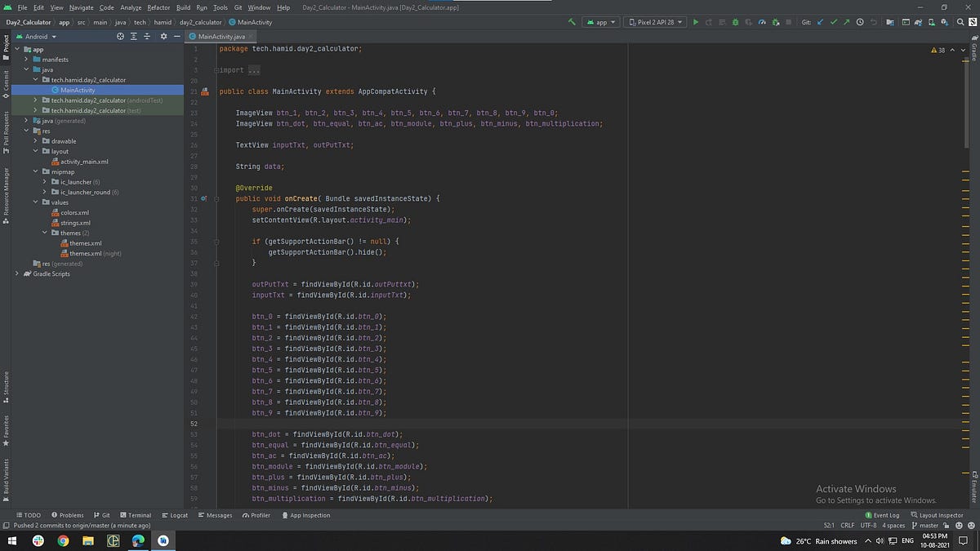Open activity_main.xml in the project tree
The width and height of the screenshot is (980, 551).
pyautogui.click(x=84, y=162)
